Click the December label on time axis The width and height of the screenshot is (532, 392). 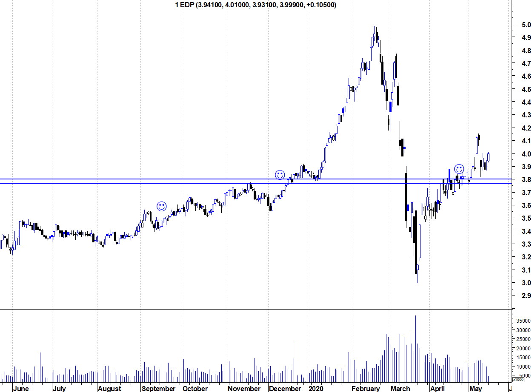285,389
